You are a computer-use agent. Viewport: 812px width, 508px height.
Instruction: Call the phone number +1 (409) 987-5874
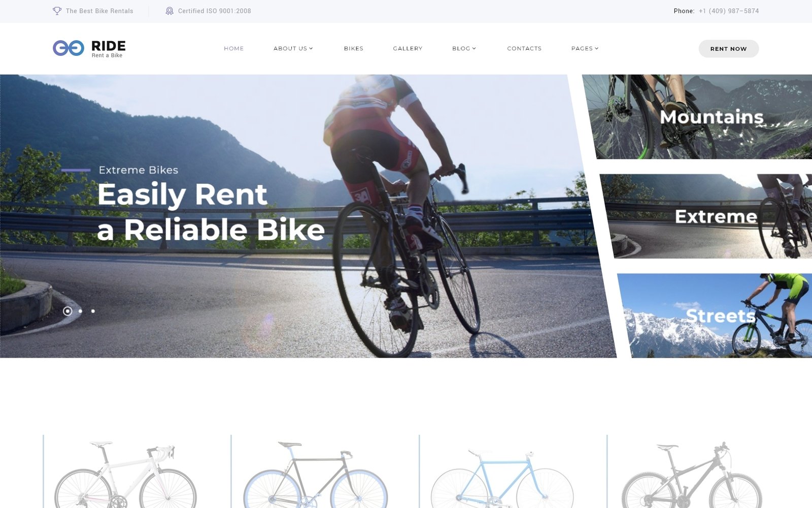(729, 11)
